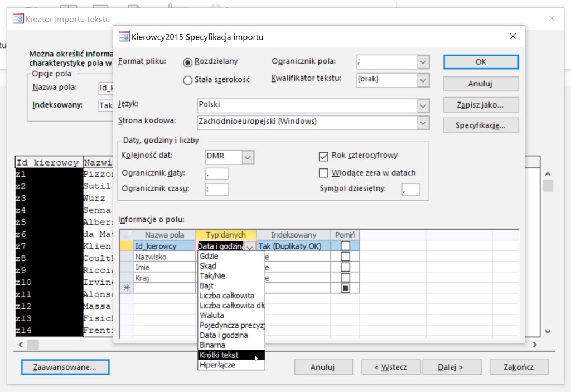571x392 pixels.
Task: Click the row selector beside Id_kierowcy
Action: coord(127,246)
